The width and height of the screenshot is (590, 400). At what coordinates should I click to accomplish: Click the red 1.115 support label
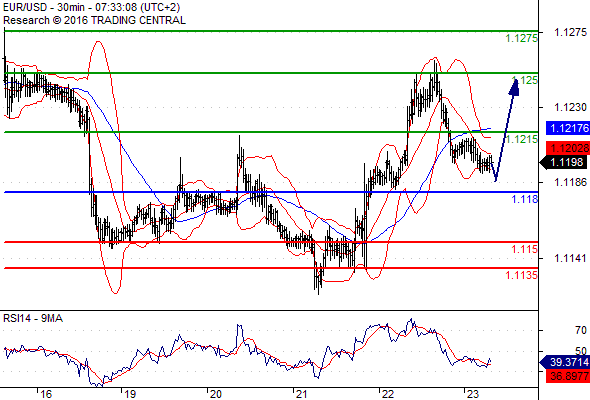[525, 249]
